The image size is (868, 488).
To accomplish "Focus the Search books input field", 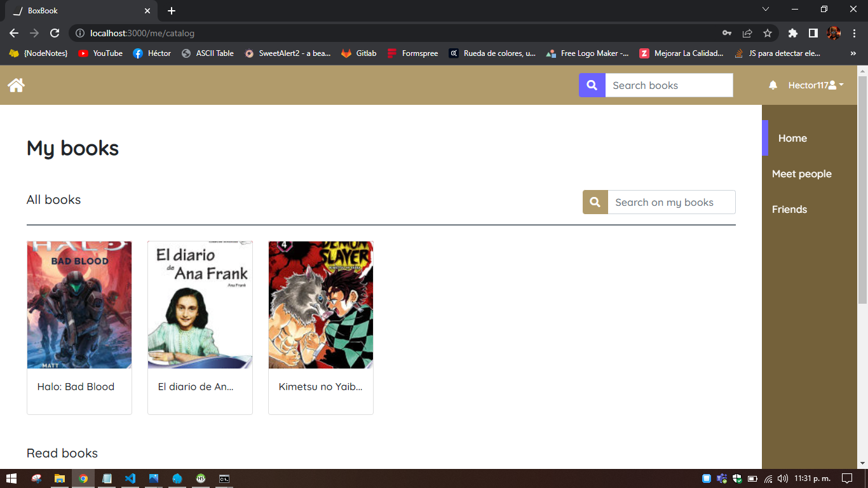I will coord(669,85).
